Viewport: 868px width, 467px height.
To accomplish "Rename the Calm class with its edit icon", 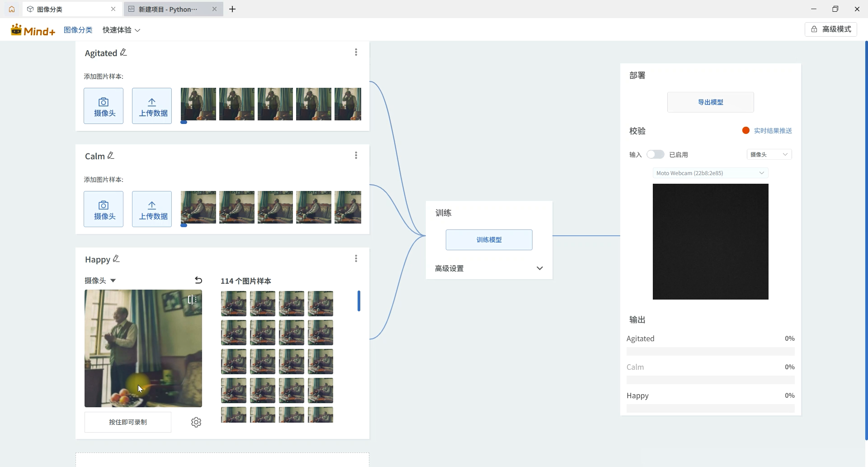I will [111, 156].
